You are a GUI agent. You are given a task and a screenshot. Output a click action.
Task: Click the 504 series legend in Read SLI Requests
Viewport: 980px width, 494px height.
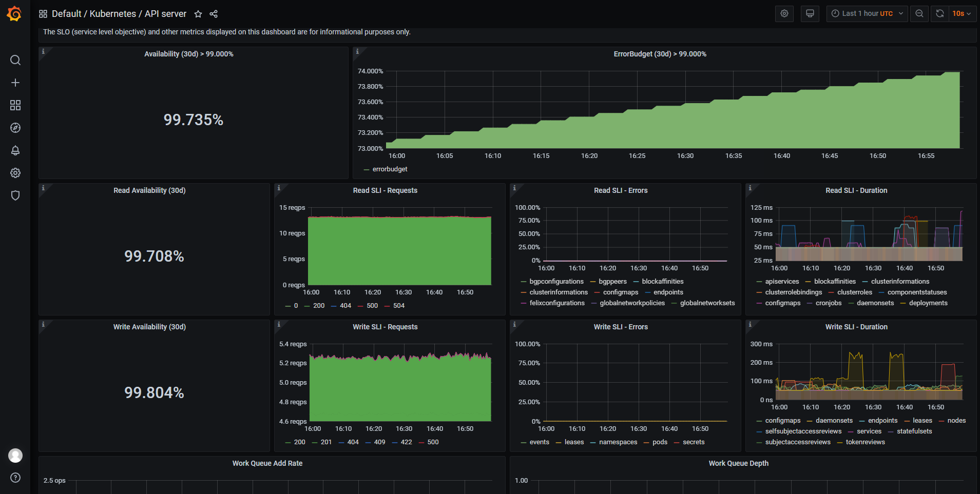[x=398, y=306]
